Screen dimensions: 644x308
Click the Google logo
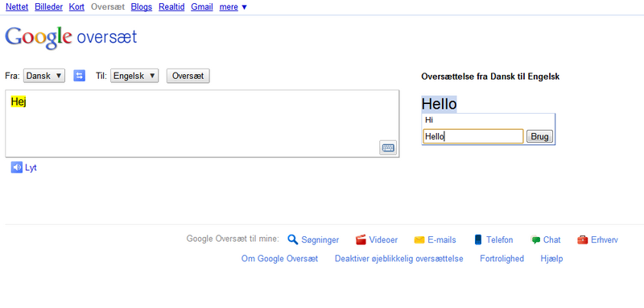click(39, 38)
